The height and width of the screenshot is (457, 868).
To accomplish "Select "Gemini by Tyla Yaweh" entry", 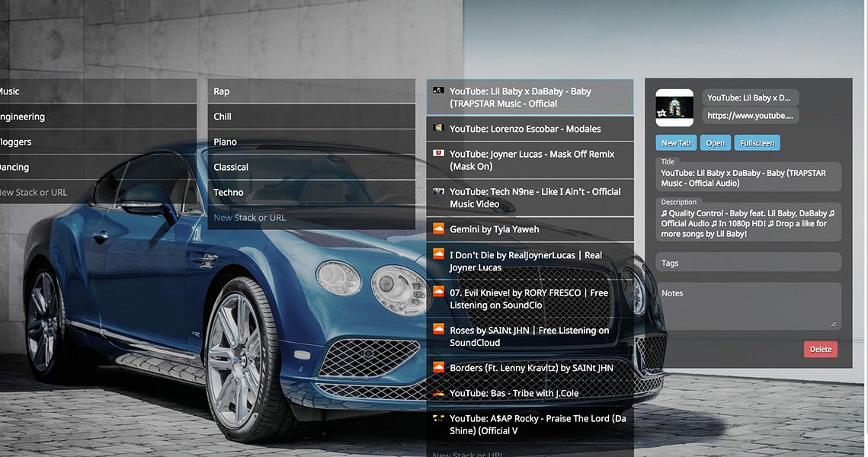I will point(530,229).
